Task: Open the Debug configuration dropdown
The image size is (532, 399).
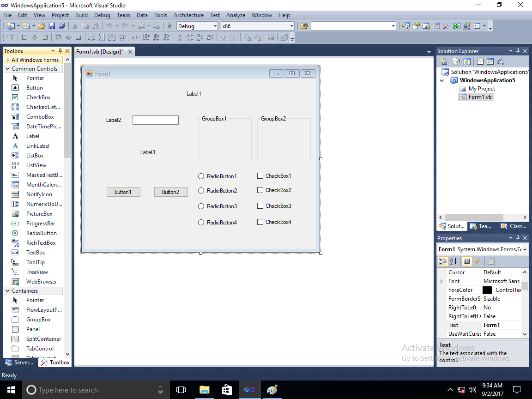Action: (216, 26)
